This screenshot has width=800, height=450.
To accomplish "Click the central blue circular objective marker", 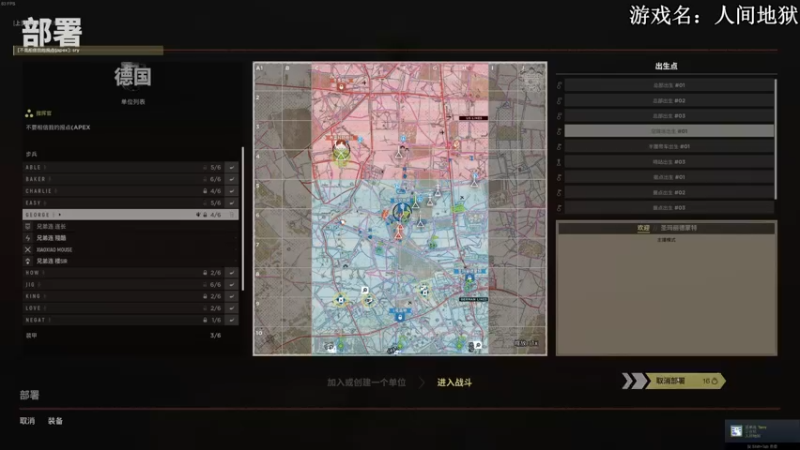I will 402,212.
